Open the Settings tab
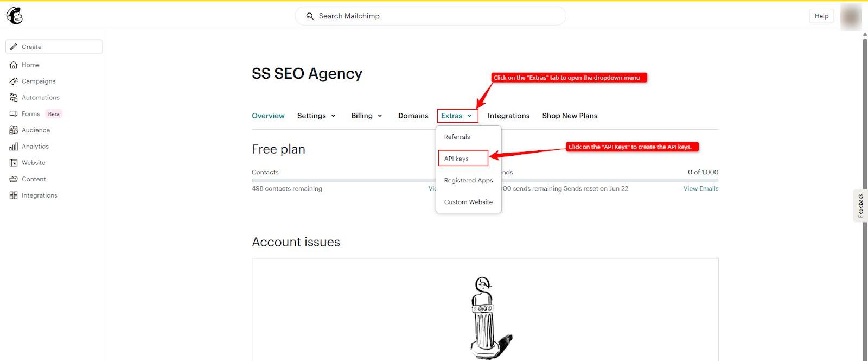This screenshot has height=361, width=868. pos(311,116)
